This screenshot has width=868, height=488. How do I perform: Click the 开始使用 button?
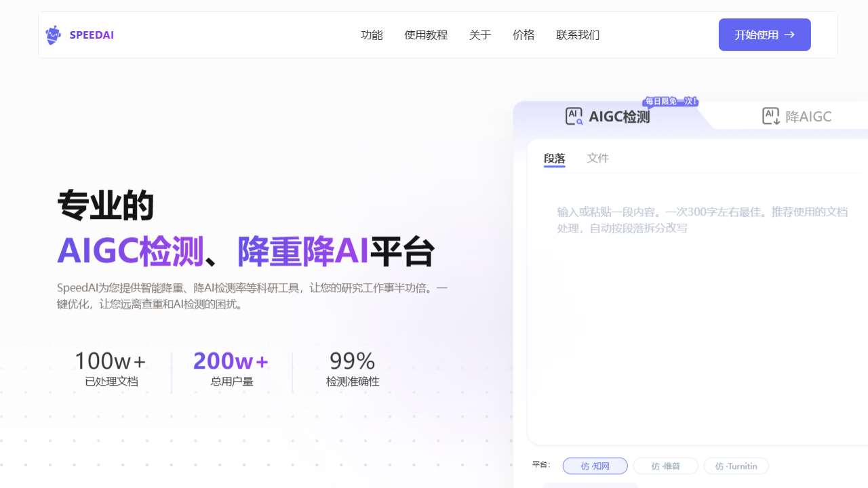coord(765,35)
